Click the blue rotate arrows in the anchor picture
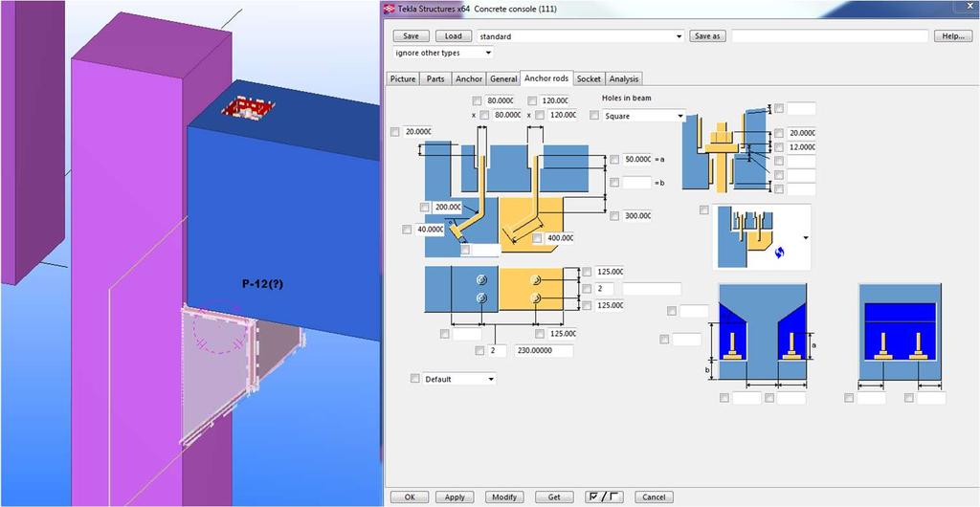The image size is (980, 507). click(x=778, y=253)
